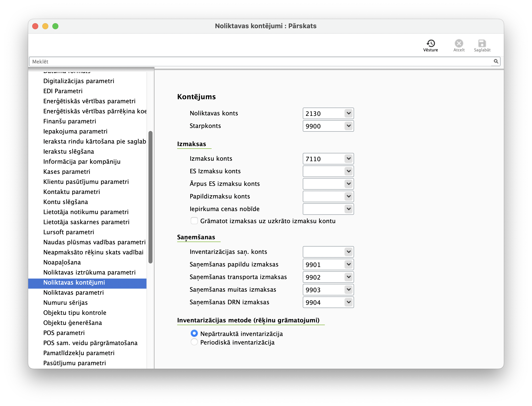Expand the Ārpus ES izmaksu konts dropdown

click(349, 184)
